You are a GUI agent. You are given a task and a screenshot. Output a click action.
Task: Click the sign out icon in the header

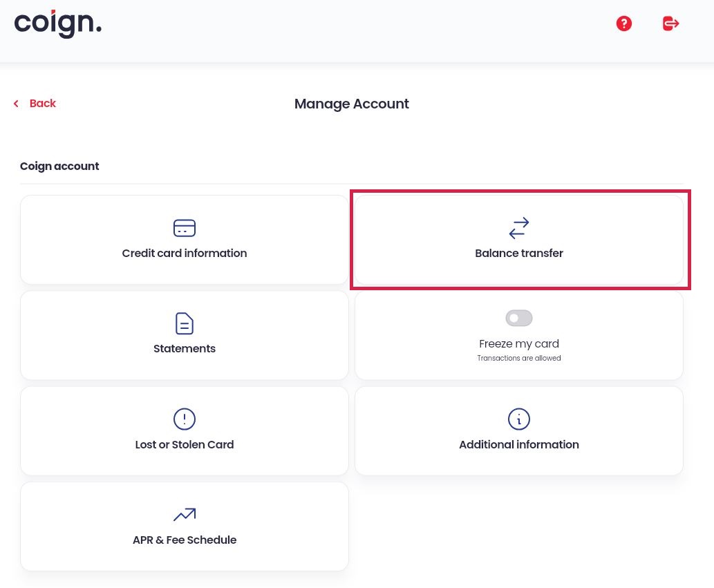coord(670,23)
